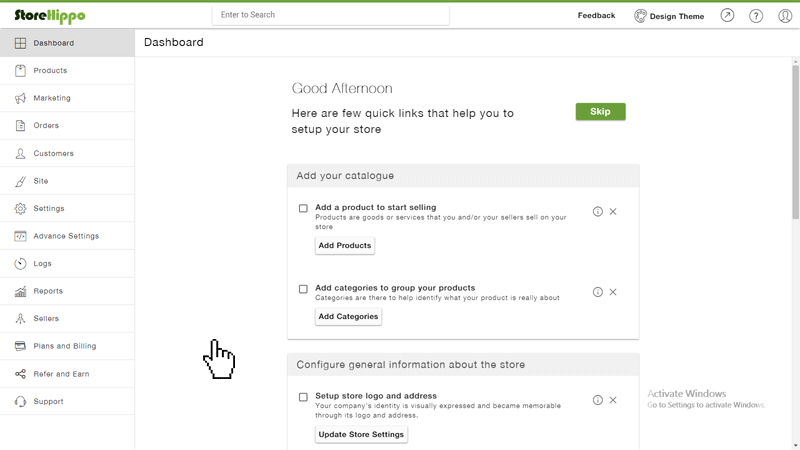Tick the Add categories to group products checkbox
The height and width of the screenshot is (450, 800).
(x=303, y=289)
